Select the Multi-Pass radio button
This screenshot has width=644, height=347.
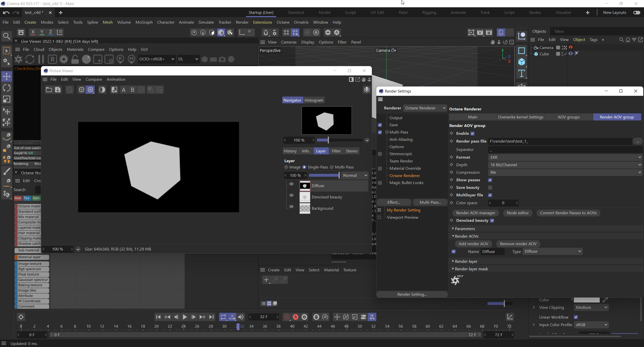[x=332, y=167]
